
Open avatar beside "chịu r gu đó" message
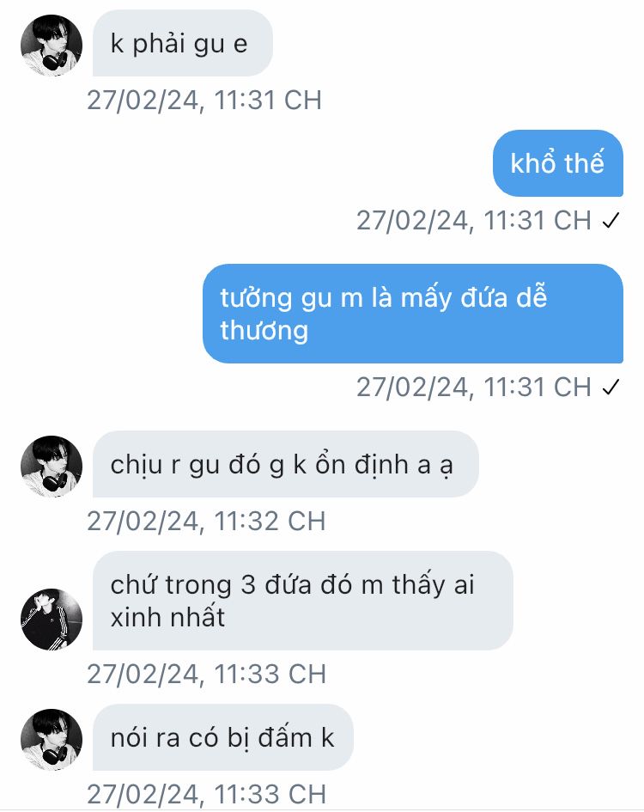[52, 466]
